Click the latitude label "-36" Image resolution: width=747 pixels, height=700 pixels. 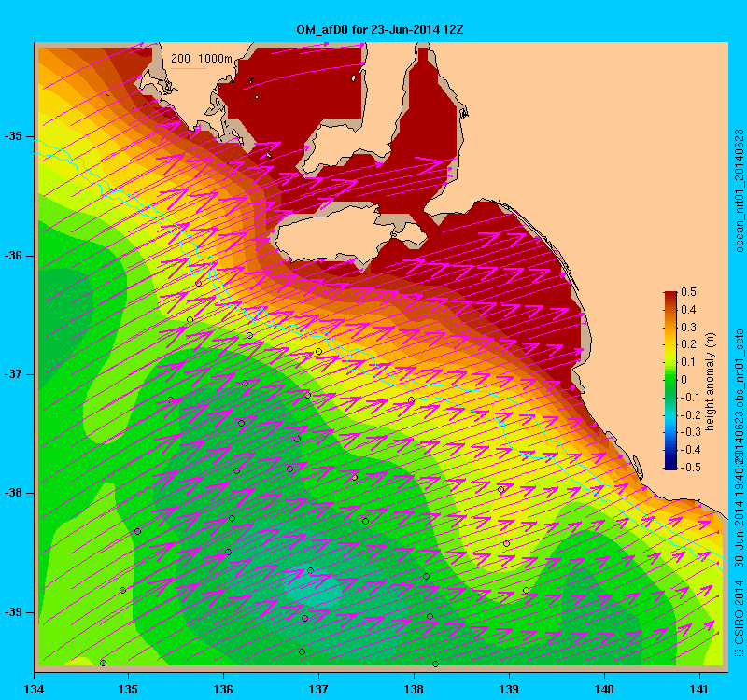tap(13, 256)
